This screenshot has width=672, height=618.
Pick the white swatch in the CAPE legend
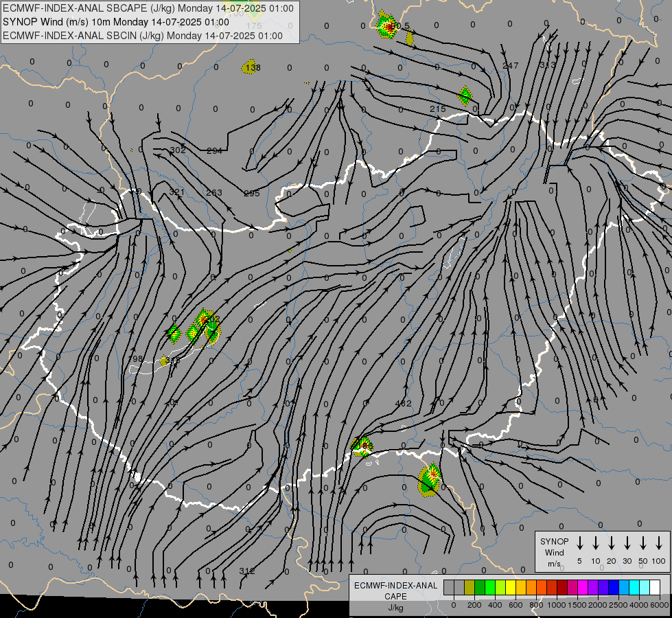(x=654, y=588)
